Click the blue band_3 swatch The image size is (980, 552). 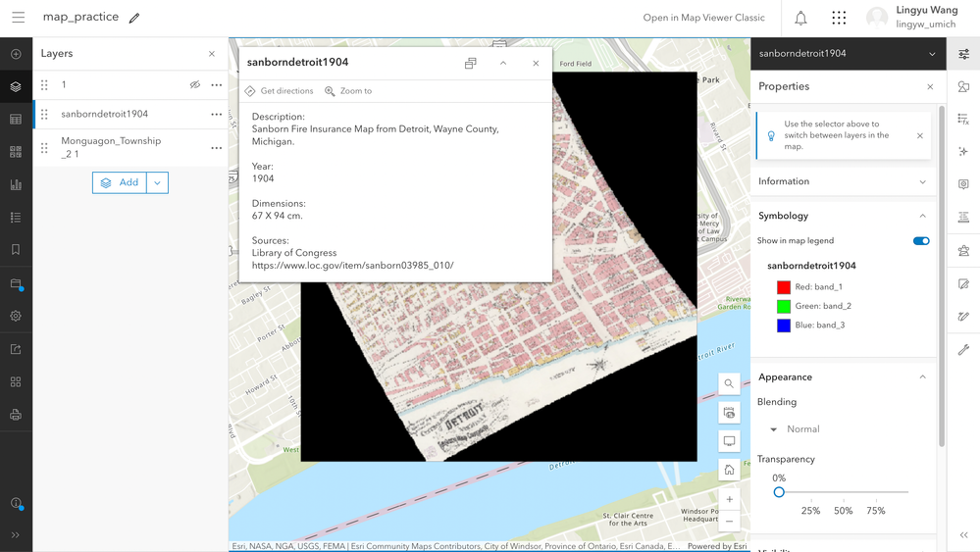[x=784, y=326]
